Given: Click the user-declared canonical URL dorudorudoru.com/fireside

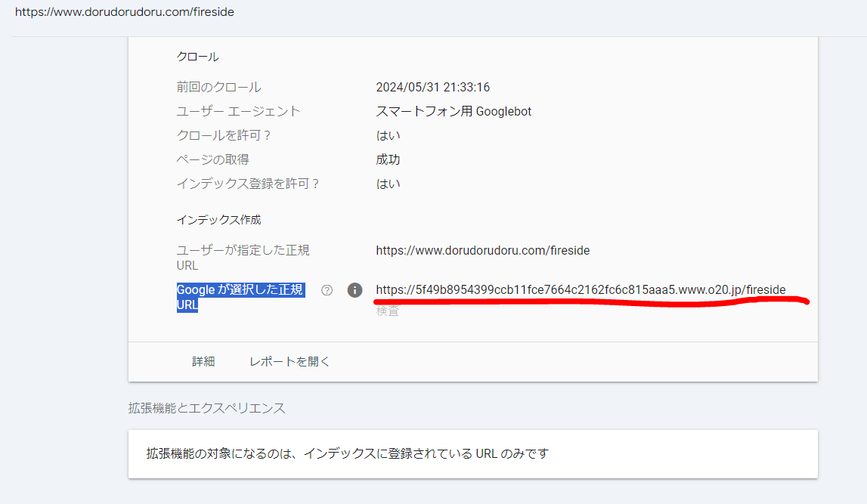Looking at the screenshot, I should 483,249.
